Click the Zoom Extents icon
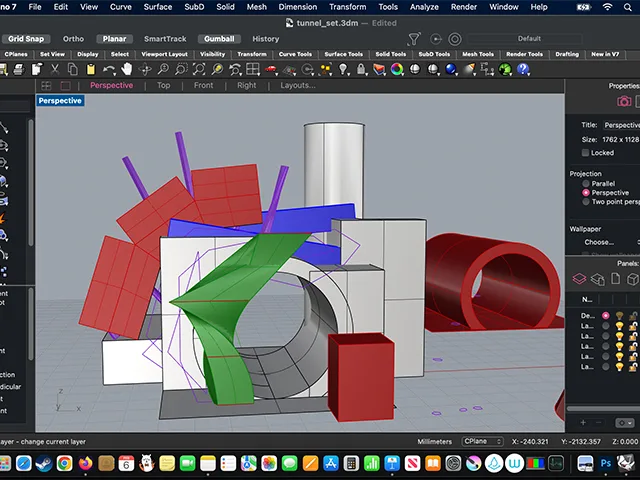 (x=199, y=69)
